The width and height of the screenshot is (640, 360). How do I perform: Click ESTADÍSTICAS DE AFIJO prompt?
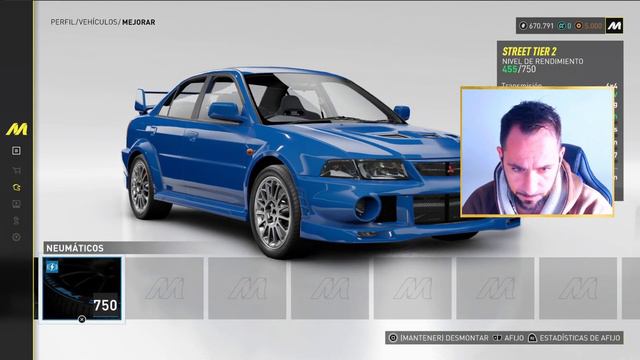580,338
